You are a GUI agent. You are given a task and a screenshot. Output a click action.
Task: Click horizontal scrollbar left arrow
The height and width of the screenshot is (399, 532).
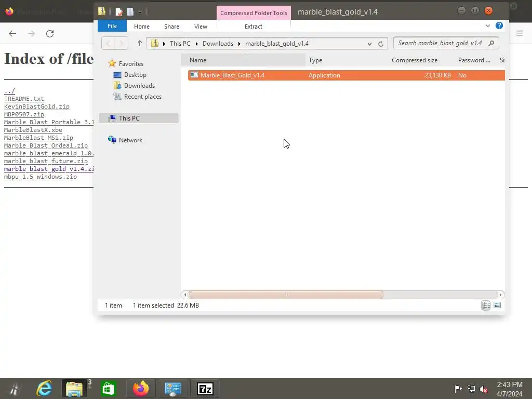tap(185, 295)
